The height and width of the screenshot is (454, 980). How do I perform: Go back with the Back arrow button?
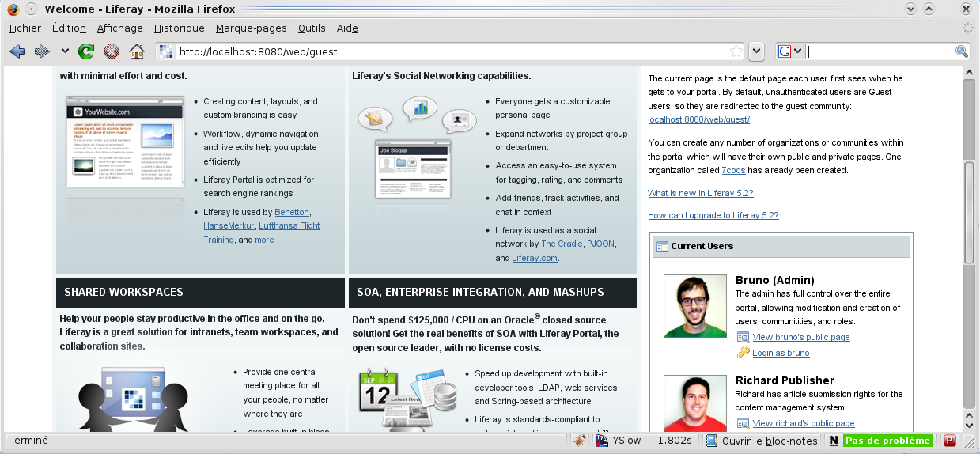pyautogui.click(x=17, y=51)
